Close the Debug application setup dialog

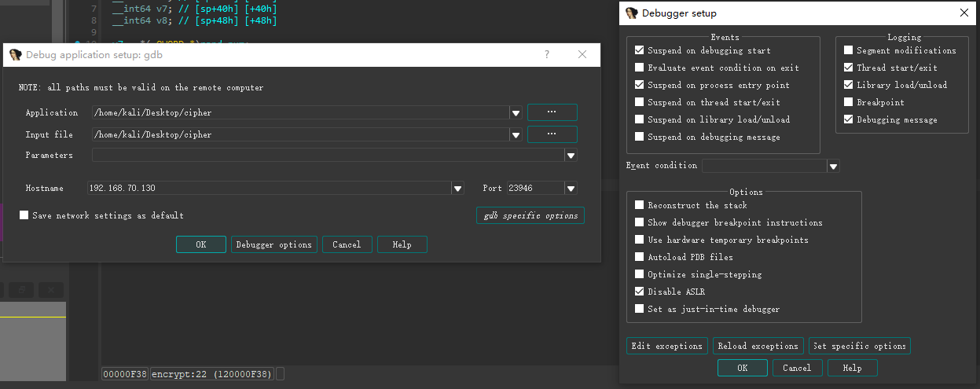click(582, 55)
